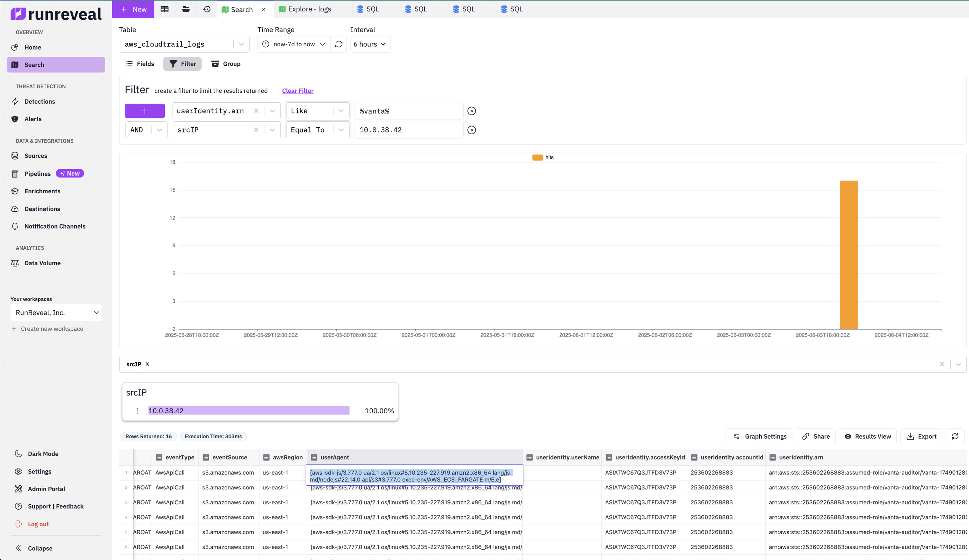The width and height of the screenshot is (969, 560).
Task: Remove the %vanta% filter row
Action: (471, 111)
